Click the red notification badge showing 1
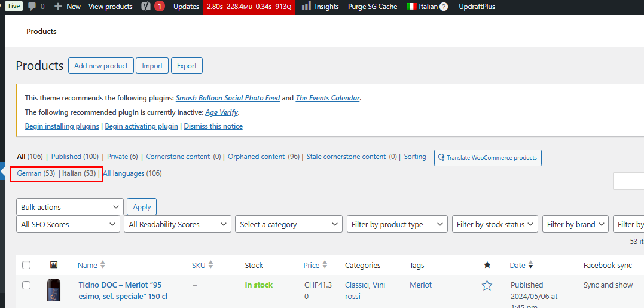The width and height of the screenshot is (644, 308). coord(160,7)
